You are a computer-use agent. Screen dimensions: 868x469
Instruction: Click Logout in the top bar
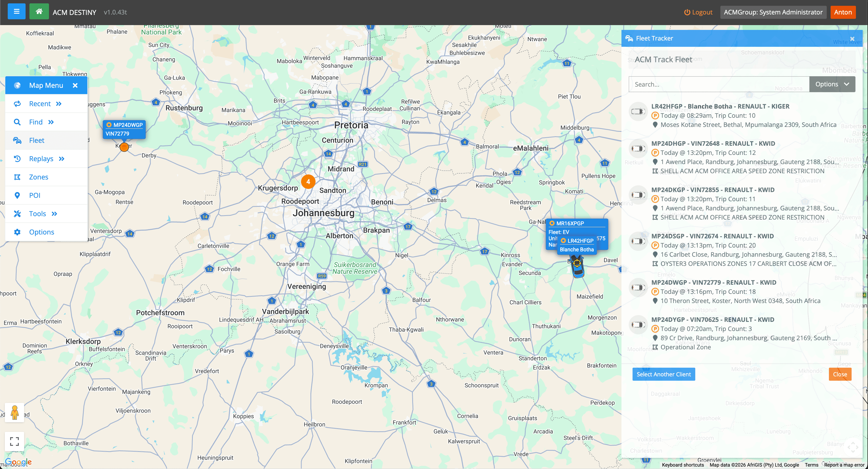pyautogui.click(x=698, y=12)
